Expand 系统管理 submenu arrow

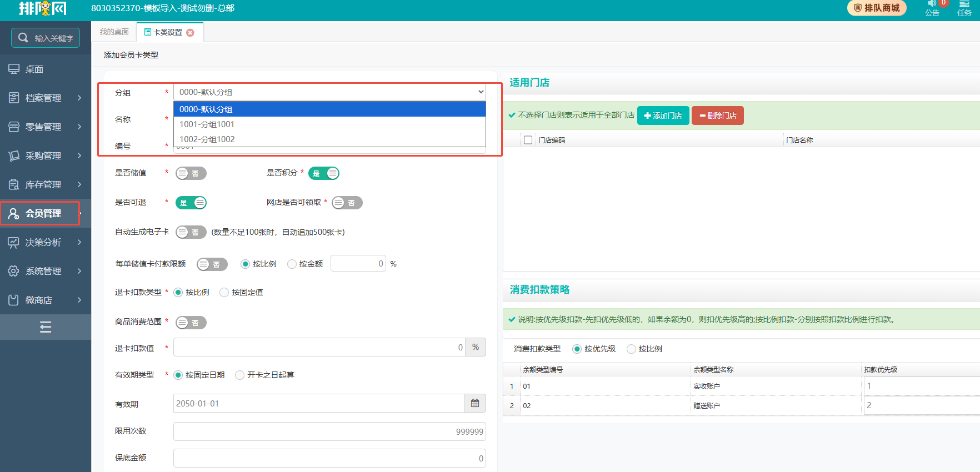point(79,271)
